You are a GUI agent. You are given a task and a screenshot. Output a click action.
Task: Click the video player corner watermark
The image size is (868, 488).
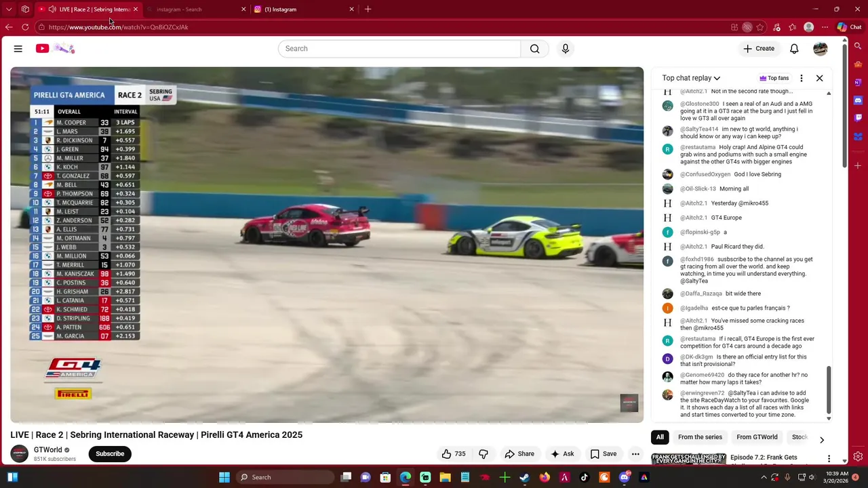coord(629,403)
